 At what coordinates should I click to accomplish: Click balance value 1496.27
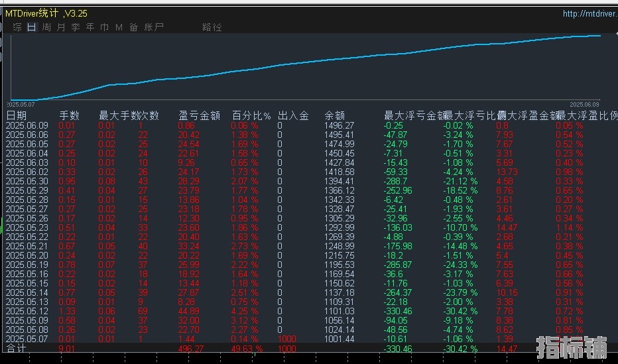339,126
